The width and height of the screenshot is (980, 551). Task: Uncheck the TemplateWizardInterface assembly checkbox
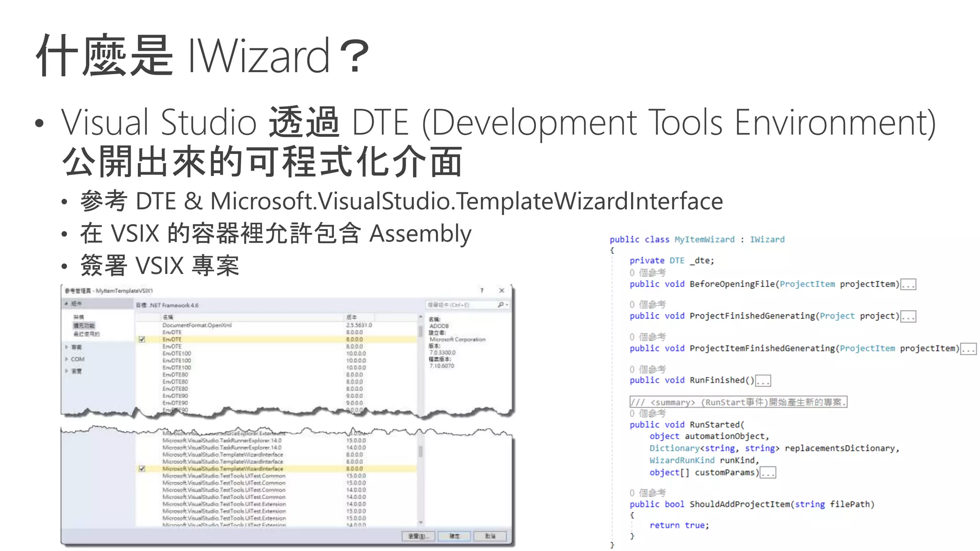142,469
